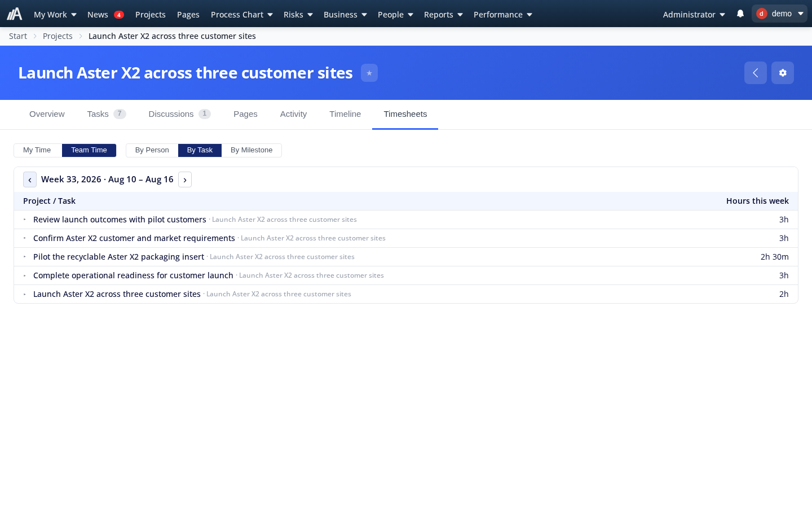
Task: Group timesheet By Milestone
Action: click(x=251, y=150)
